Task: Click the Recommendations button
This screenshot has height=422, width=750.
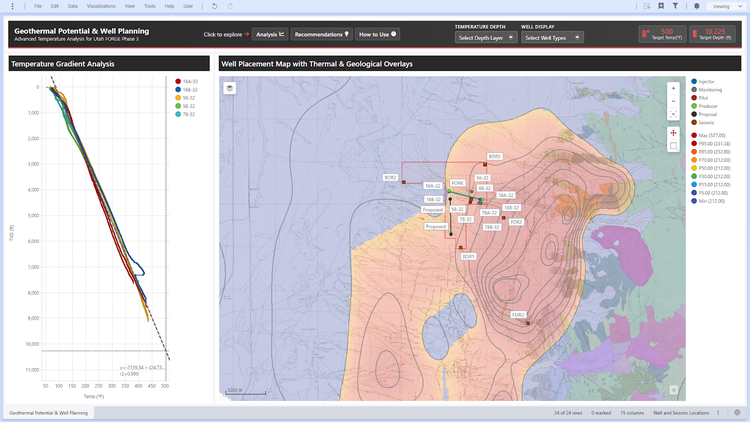Action: (321, 34)
